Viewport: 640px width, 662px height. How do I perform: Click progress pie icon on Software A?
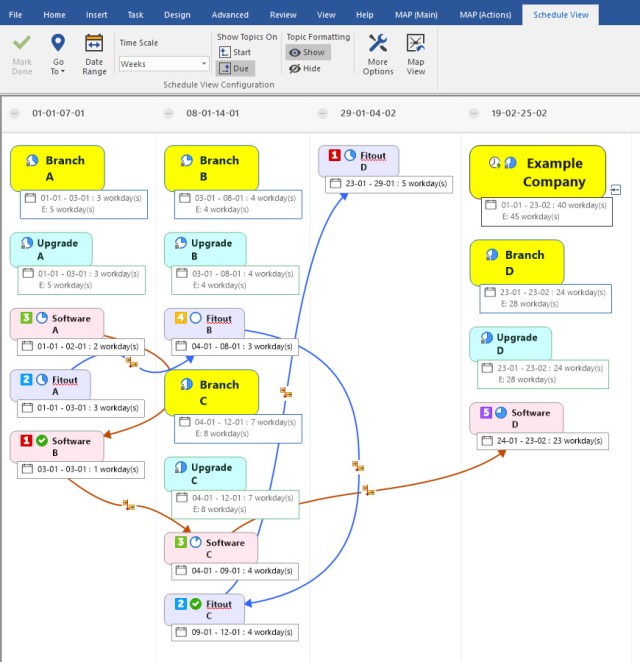point(41,317)
